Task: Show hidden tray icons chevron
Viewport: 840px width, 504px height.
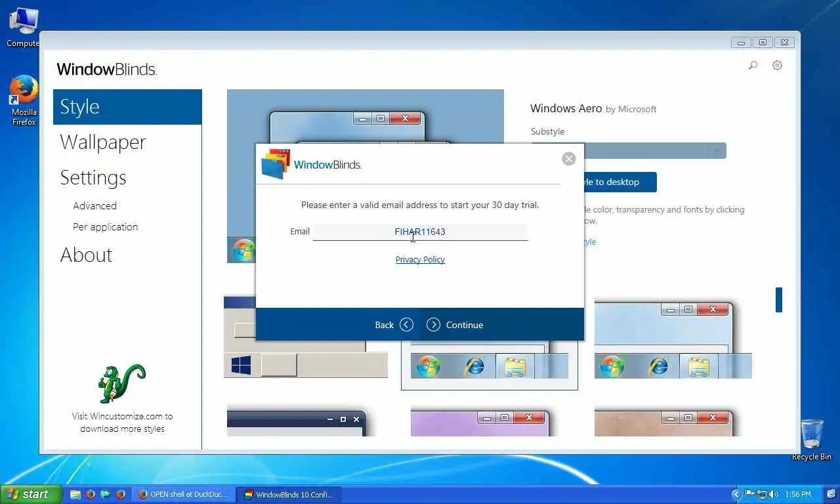Action: [736, 494]
